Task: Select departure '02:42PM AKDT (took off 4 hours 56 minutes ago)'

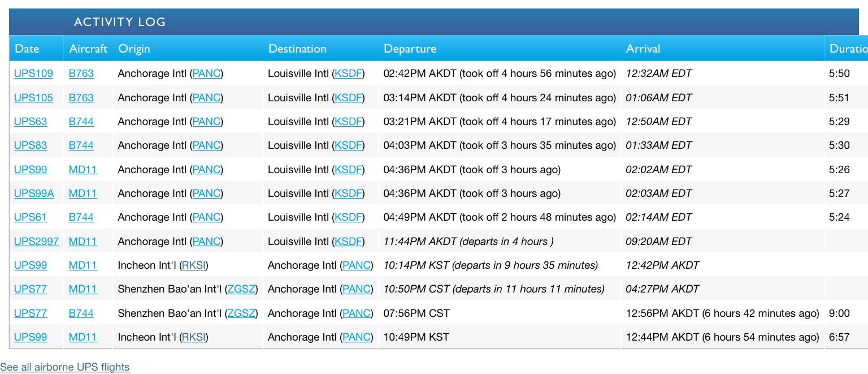Action: (500, 74)
